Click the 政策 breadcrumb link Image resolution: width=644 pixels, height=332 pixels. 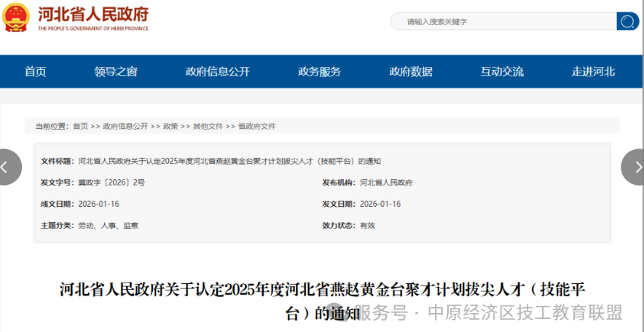coord(170,126)
